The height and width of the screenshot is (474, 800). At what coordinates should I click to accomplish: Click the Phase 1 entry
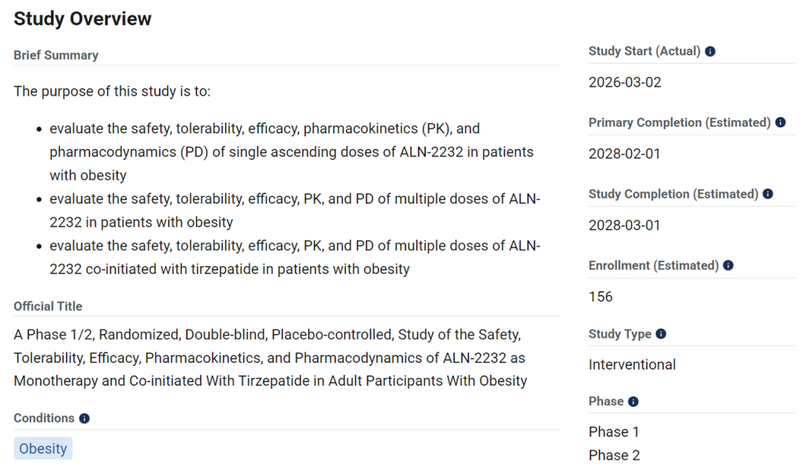[x=614, y=432]
